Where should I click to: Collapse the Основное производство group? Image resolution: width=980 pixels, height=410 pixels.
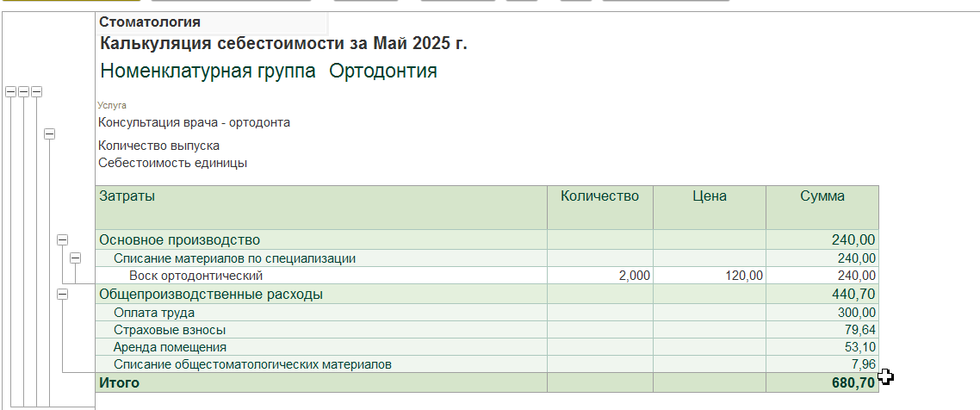click(63, 240)
